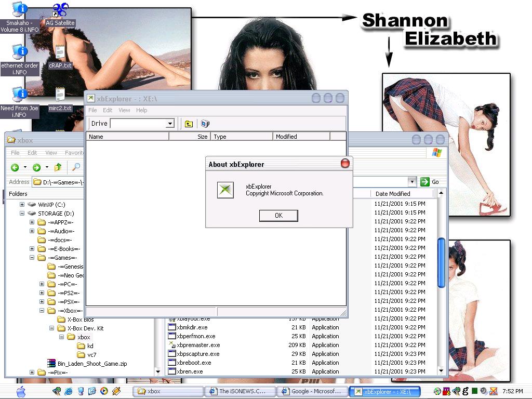Screen dimensions: 532x399
Task: Click the xbpremaster.exe file icon
Action: (x=172, y=345)
